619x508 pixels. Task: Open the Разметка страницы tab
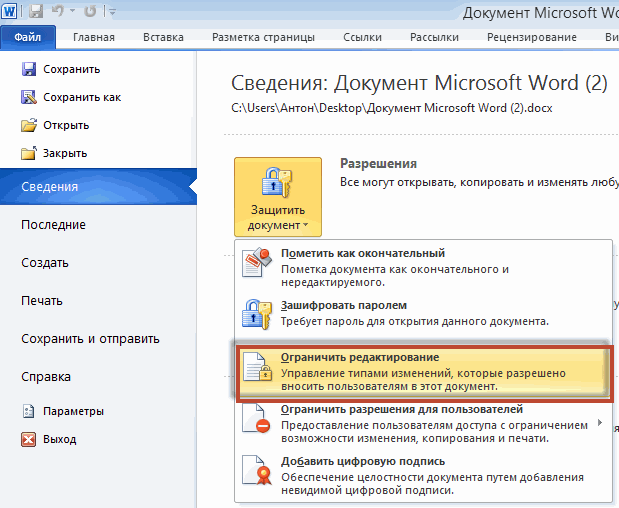pyautogui.click(x=263, y=37)
